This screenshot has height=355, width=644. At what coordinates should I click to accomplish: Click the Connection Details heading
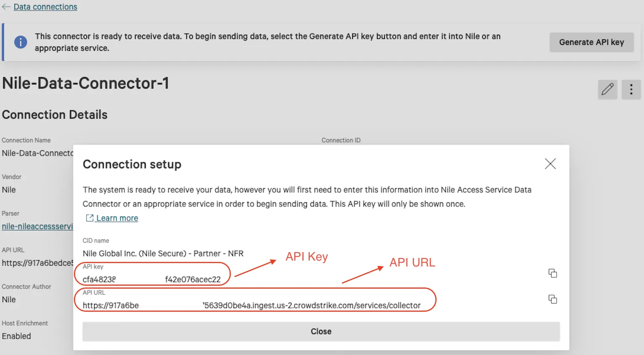click(x=55, y=115)
